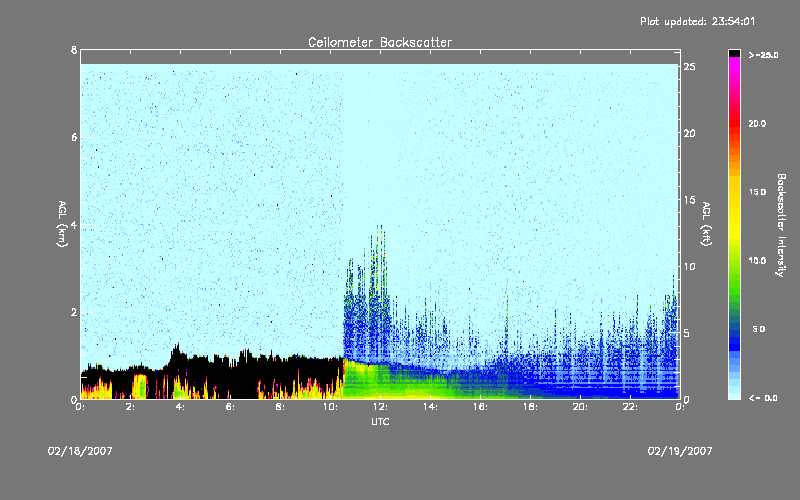Click the '4:' hour tick on x-axis
The image size is (800, 500).
point(180,407)
